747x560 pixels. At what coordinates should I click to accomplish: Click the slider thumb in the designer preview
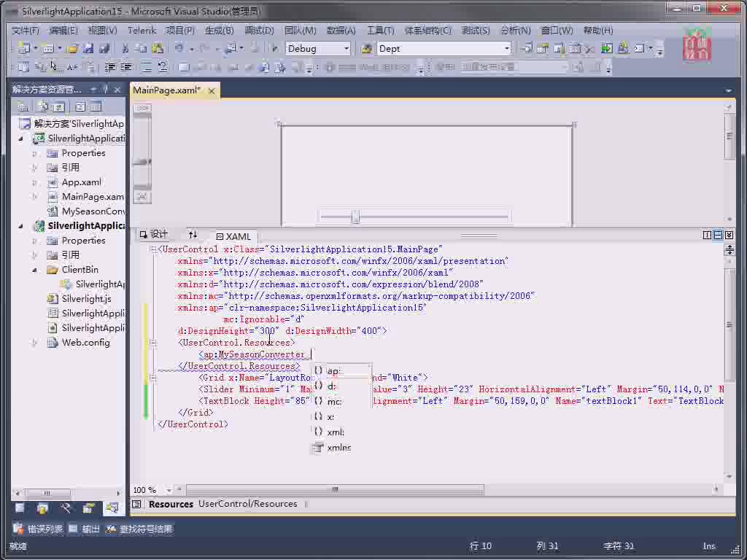point(355,217)
